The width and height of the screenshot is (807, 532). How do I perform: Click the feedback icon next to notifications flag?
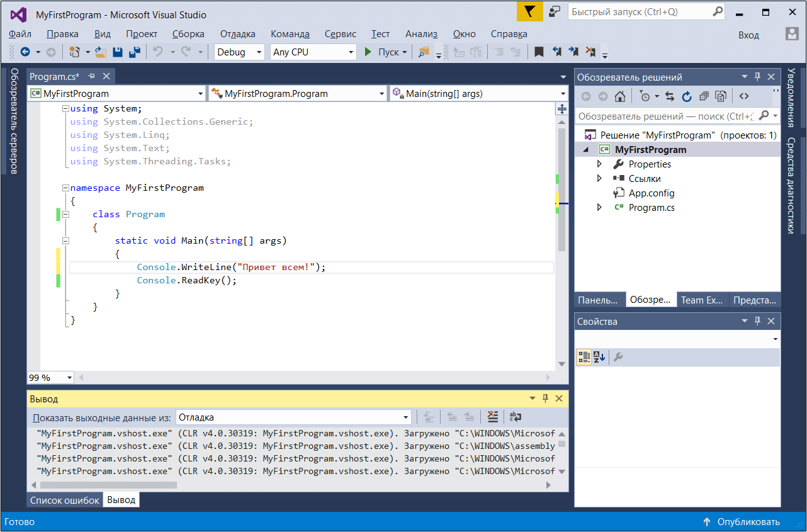[x=554, y=13]
